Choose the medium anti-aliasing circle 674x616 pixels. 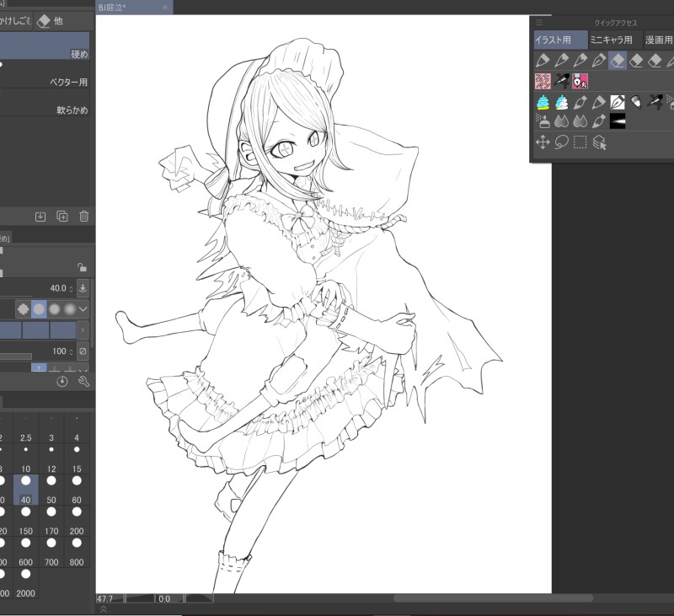click(55, 309)
